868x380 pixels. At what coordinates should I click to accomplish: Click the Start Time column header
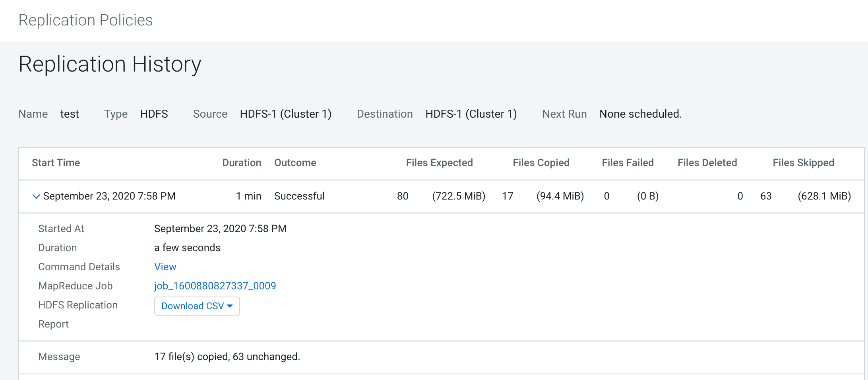(x=56, y=163)
